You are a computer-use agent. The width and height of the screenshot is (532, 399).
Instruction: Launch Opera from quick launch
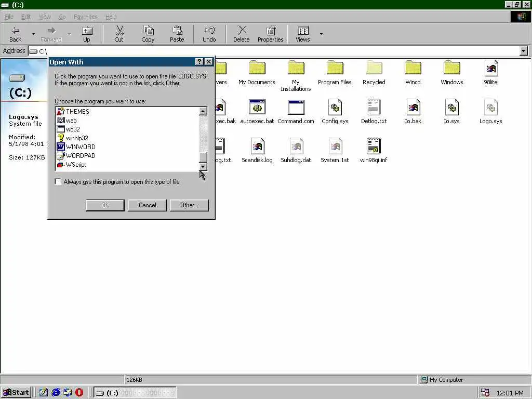point(79,393)
